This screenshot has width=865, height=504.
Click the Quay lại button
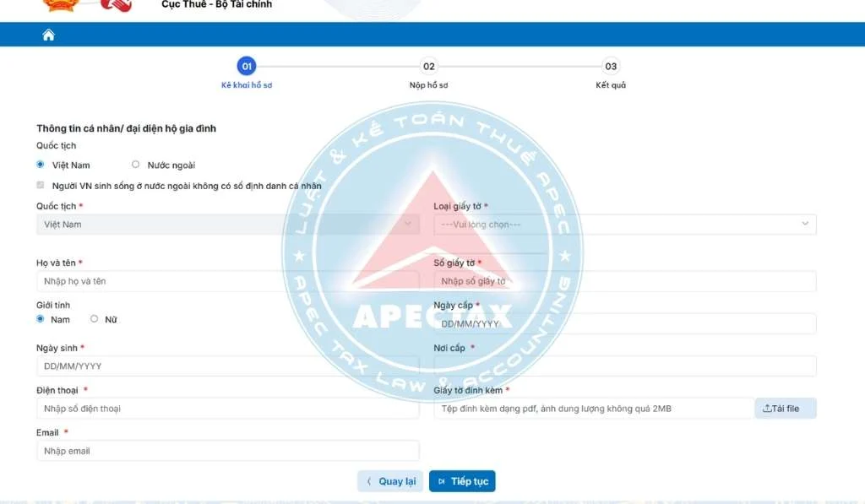[390, 481]
